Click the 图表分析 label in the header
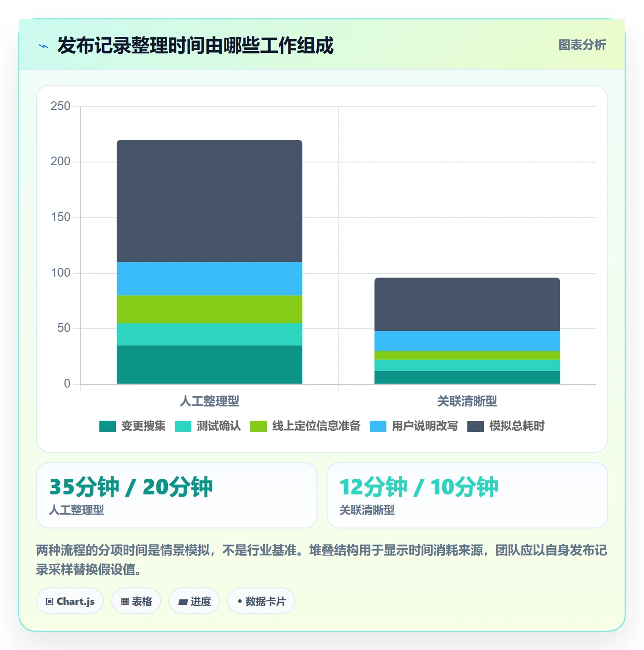644x650 pixels. [582, 45]
